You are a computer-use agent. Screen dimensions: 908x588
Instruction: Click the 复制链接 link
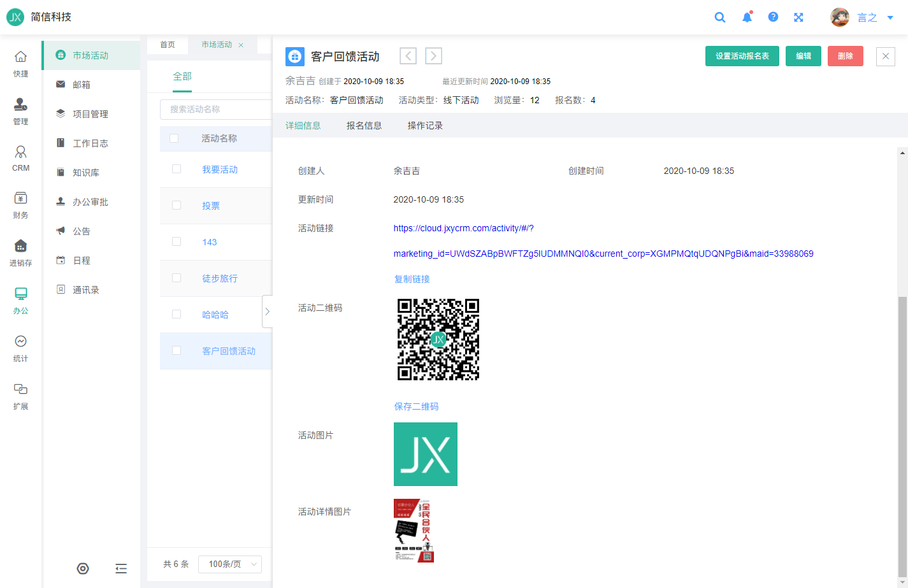tap(412, 279)
